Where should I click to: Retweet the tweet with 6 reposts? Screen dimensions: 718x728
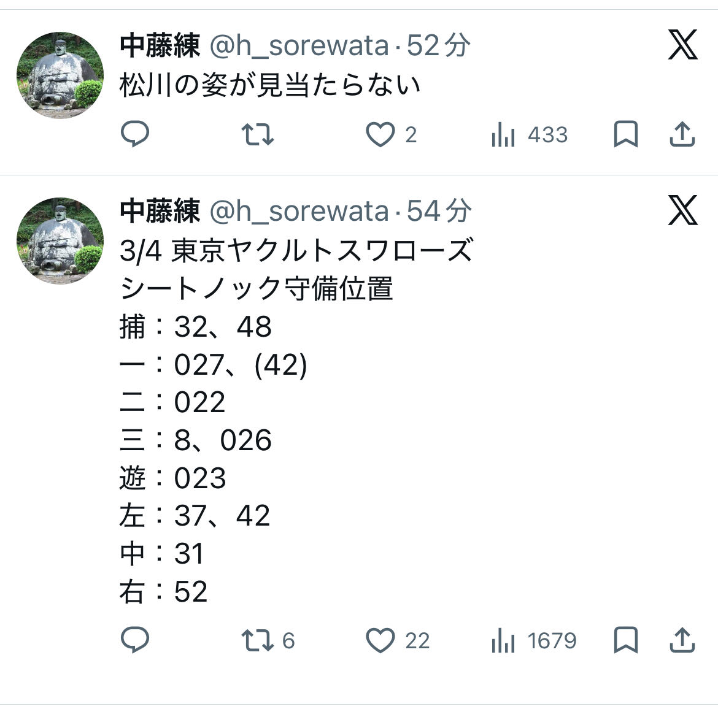coord(257,640)
